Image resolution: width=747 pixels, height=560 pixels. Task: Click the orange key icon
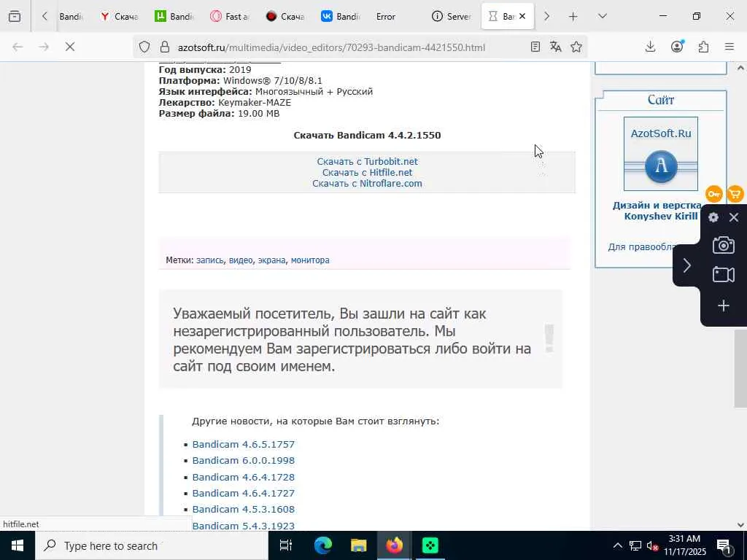click(714, 194)
